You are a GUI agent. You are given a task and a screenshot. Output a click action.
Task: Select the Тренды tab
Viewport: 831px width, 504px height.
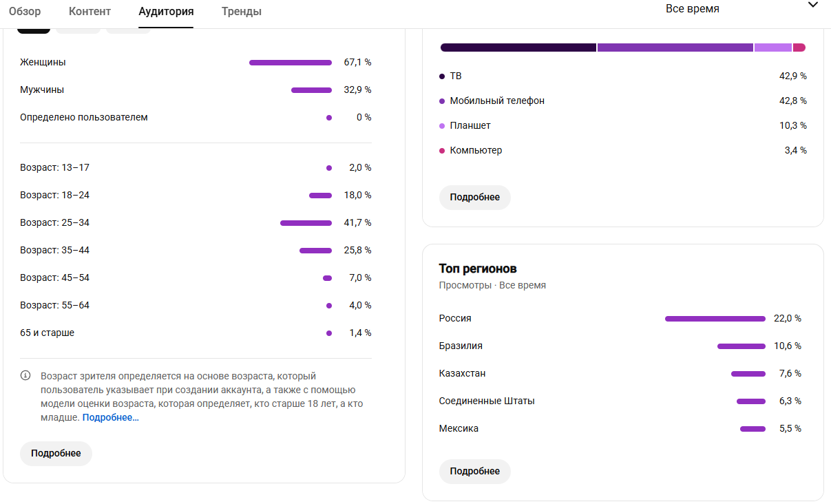click(242, 12)
